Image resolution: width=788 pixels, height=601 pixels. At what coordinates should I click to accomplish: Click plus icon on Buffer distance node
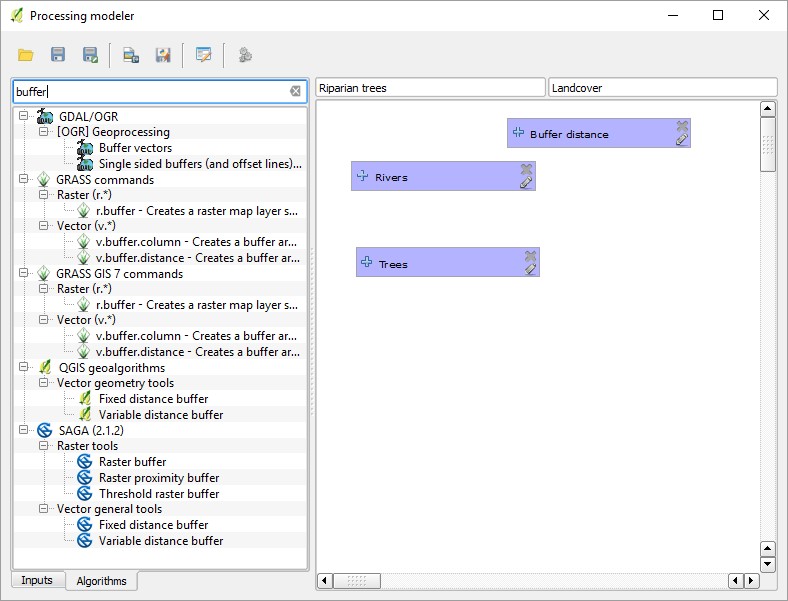tap(518, 133)
